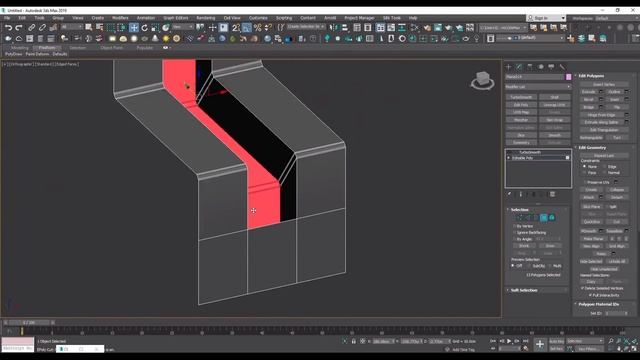Open the Create Selection Set dropdown
Viewport: 640px width, 360px height.
point(306,27)
